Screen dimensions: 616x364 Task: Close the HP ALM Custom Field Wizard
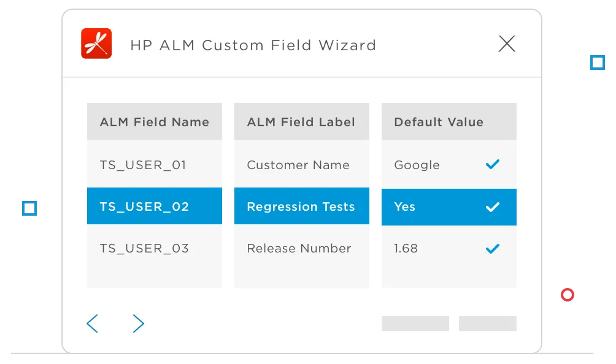tap(507, 44)
